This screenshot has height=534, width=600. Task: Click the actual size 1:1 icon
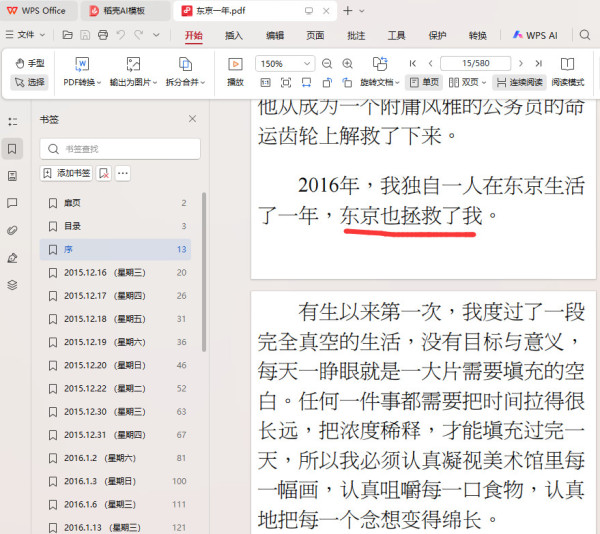coord(265,83)
